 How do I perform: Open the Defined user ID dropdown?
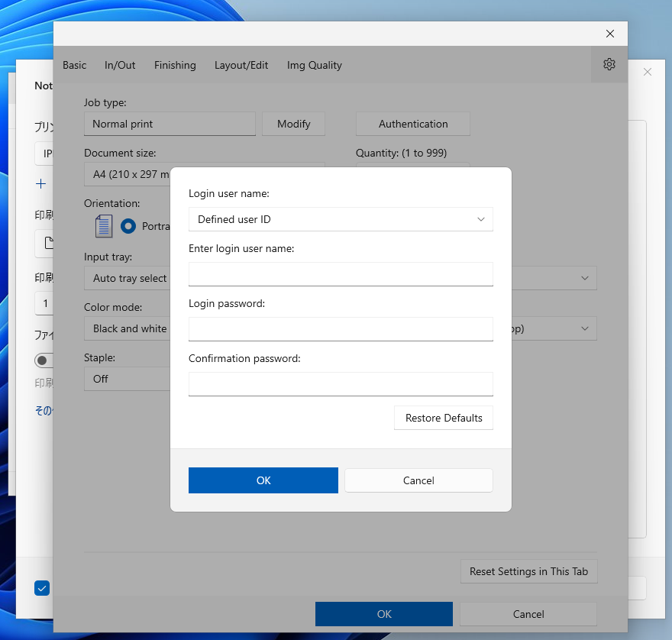click(341, 219)
